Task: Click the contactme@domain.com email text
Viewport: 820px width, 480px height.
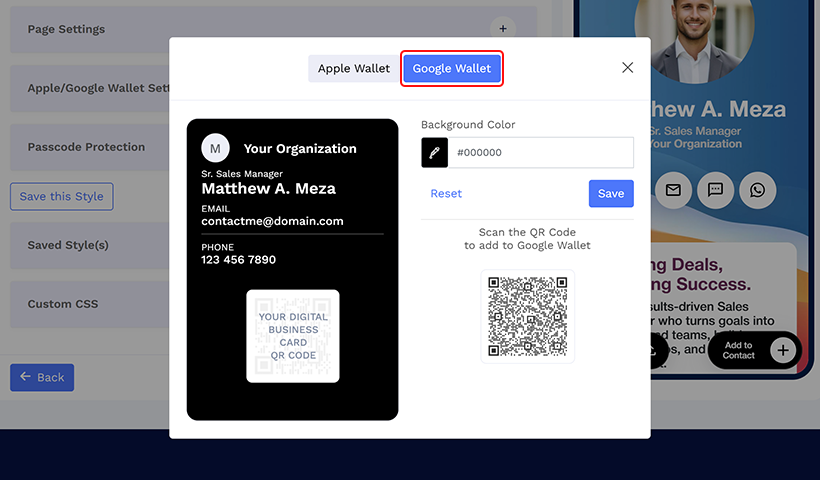Action: click(x=272, y=221)
